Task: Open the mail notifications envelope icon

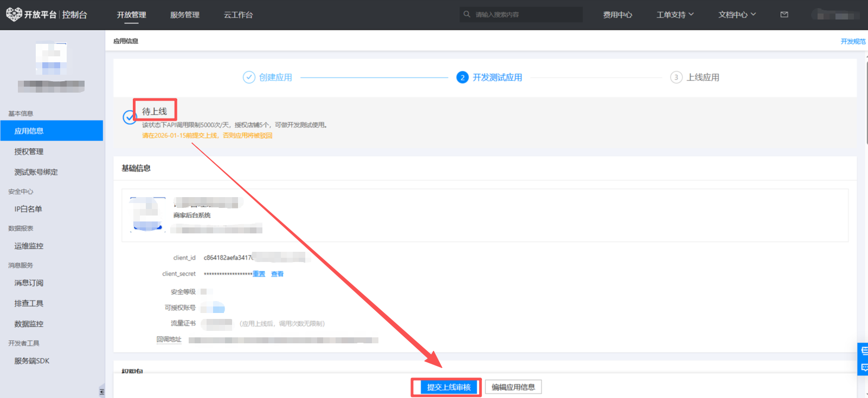Action: coord(784,15)
